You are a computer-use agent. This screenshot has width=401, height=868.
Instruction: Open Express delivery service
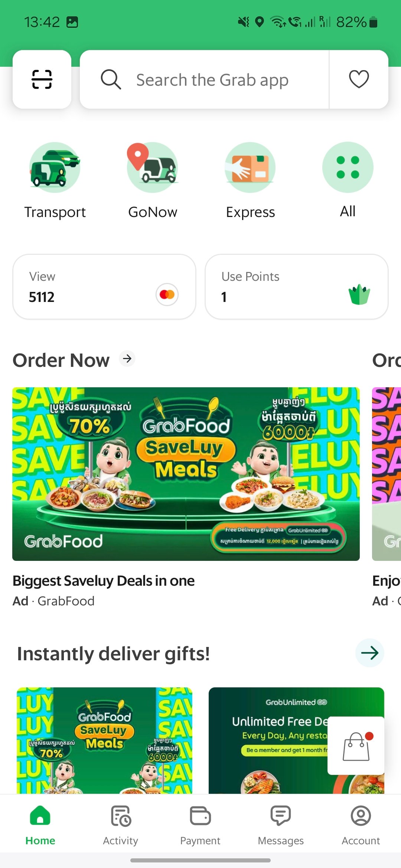pyautogui.click(x=250, y=168)
